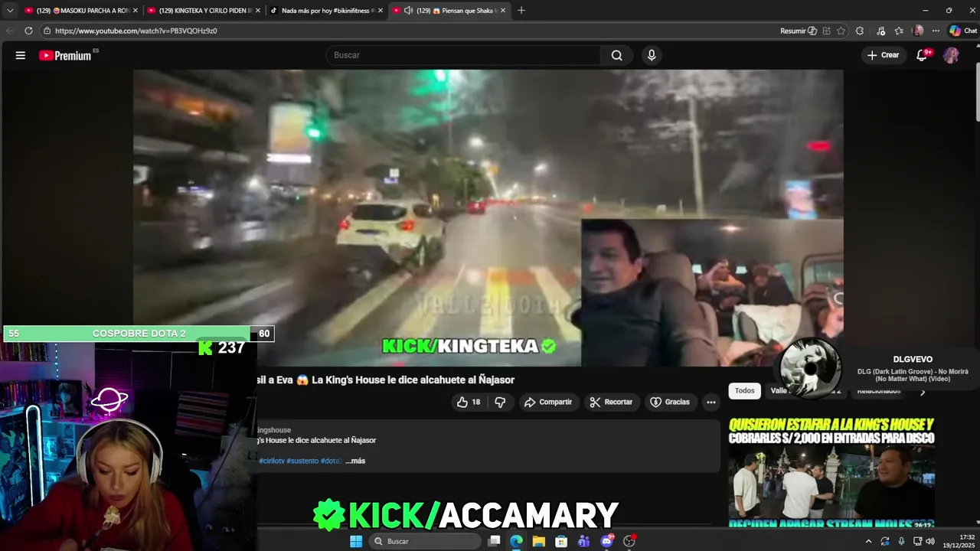Close the KINGTEKA Y CIRILO tab
980x551 pixels.
257,11
